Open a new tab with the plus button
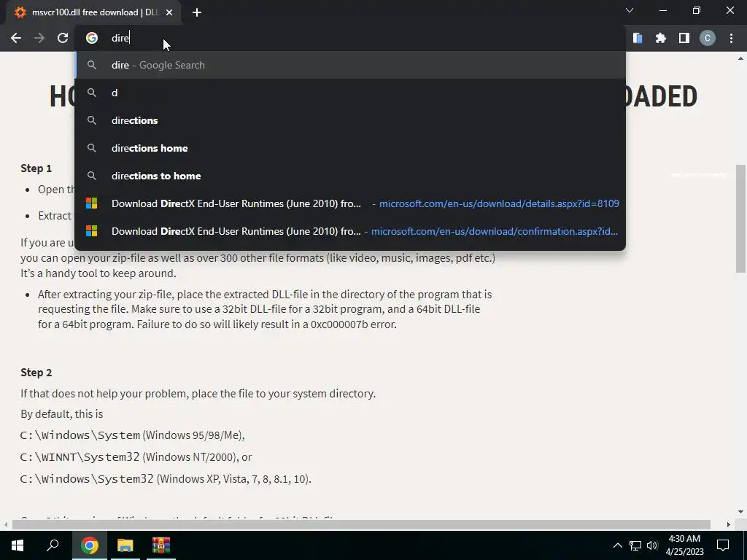The width and height of the screenshot is (747, 560). 197,12
